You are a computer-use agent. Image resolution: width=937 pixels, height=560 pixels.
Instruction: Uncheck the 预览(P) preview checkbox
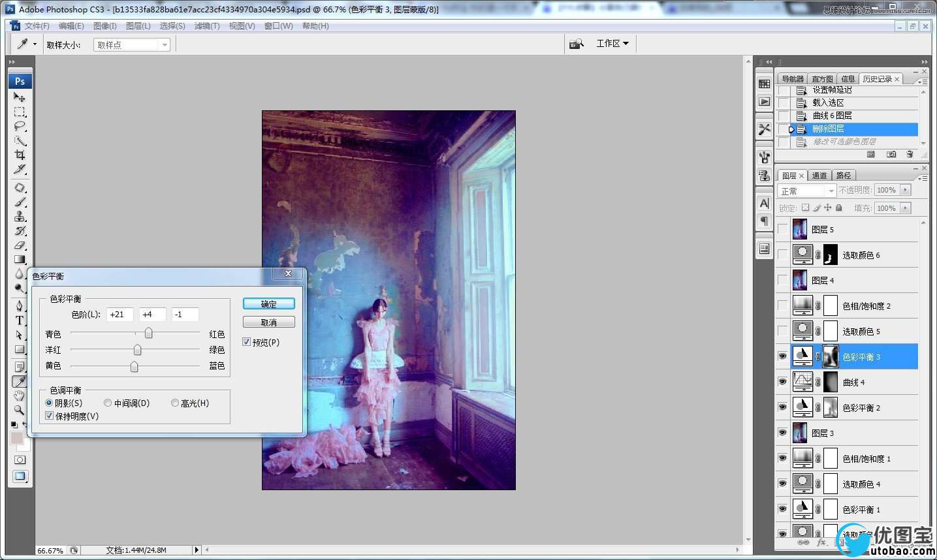pos(247,342)
